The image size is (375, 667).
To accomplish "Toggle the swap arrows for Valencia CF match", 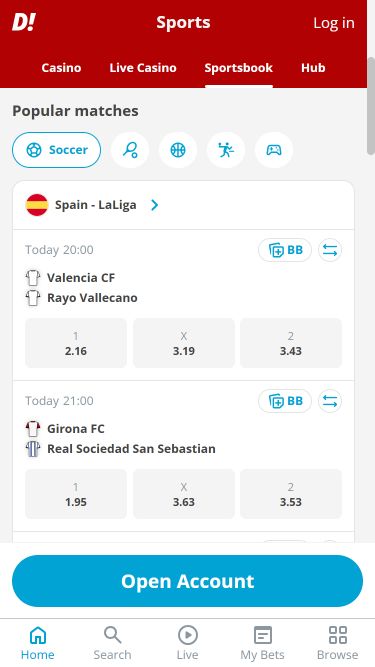I will [x=330, y=250].
